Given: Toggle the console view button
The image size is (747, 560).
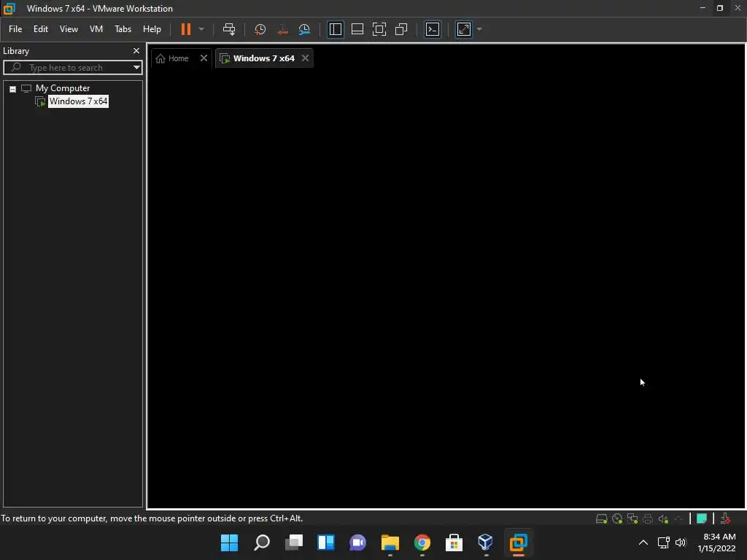Looking at the screenshot, I should click(x=433, y=29).
